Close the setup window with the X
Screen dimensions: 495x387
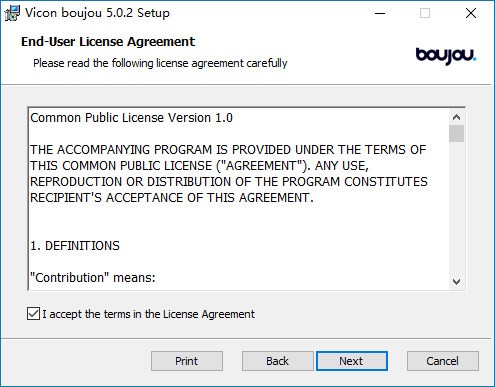coord(471,13)
